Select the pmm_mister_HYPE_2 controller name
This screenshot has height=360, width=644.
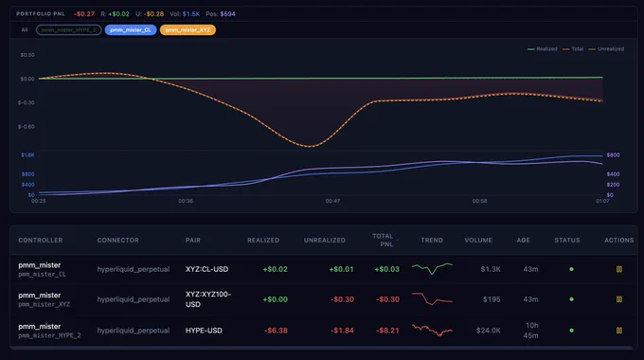click(49, 335)
